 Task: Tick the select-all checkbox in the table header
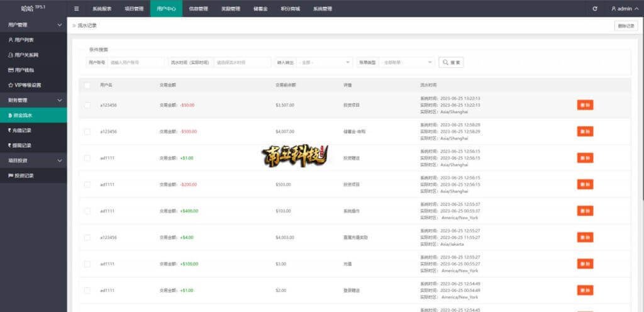(x=87, y=85)
